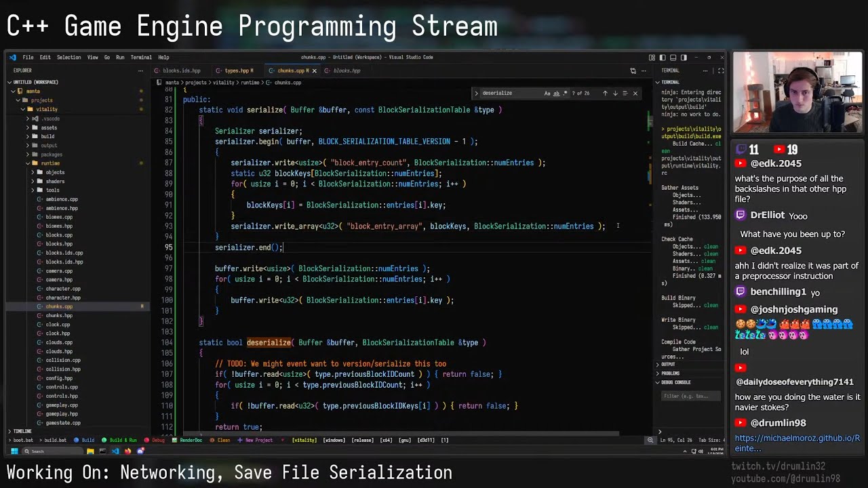
Task: Expand the Problems section
Action: click(657, 373)
